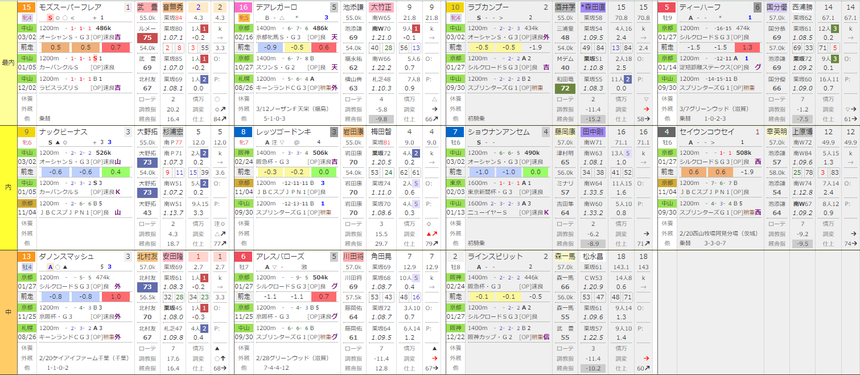Click race name 東京新聞杯・G3
This screenshot has height=375, width=860.
491,192
